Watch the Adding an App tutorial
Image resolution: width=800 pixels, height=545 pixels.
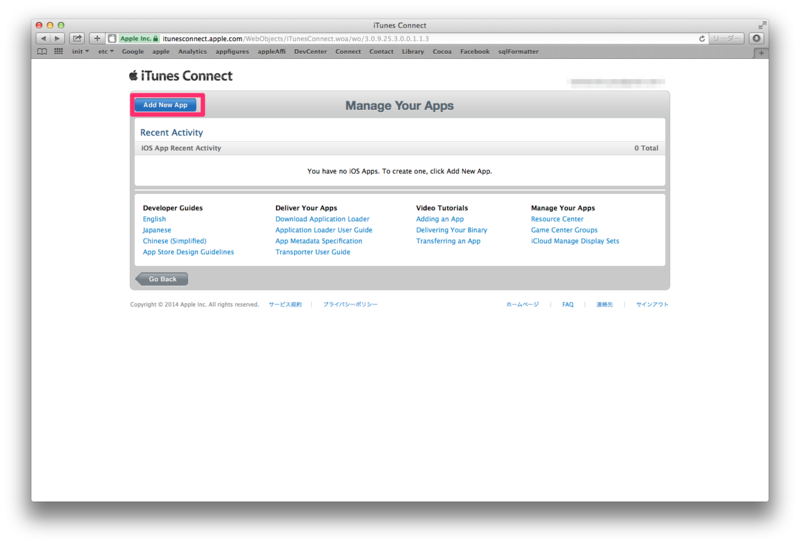(x=440, y=219)
